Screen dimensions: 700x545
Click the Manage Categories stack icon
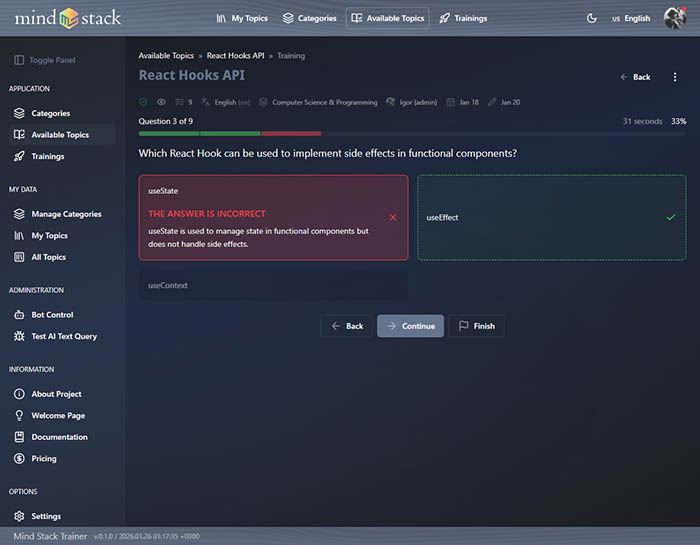tap(20, 214)
